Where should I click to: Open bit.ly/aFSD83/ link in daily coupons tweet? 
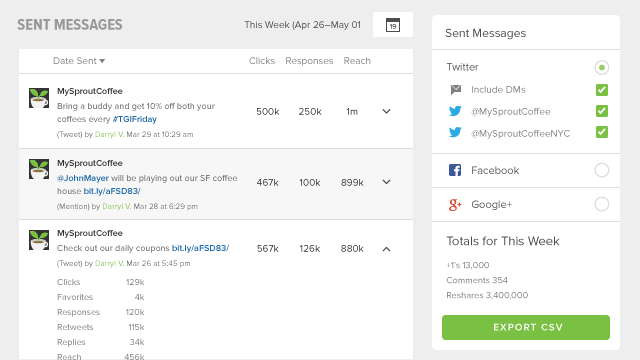tap(200, 248)
